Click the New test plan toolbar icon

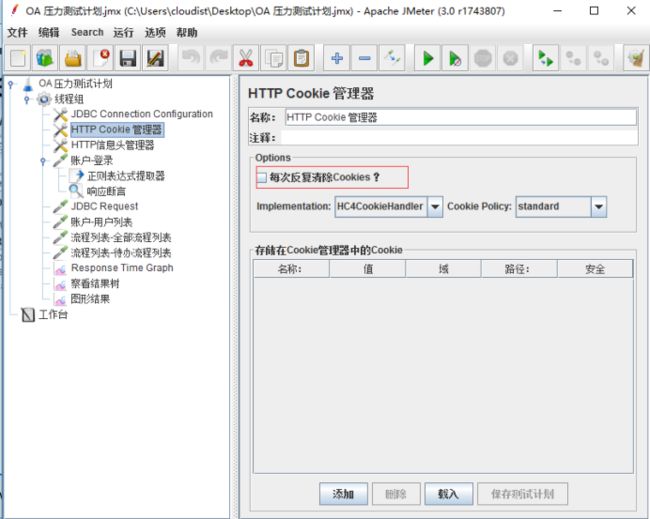pos(18,58)
